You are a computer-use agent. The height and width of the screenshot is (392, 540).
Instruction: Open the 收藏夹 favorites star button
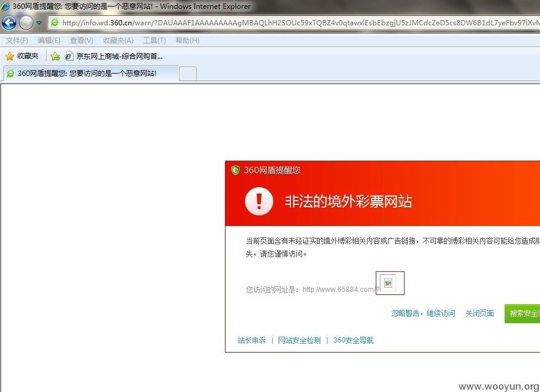click(x=22, y=56)
